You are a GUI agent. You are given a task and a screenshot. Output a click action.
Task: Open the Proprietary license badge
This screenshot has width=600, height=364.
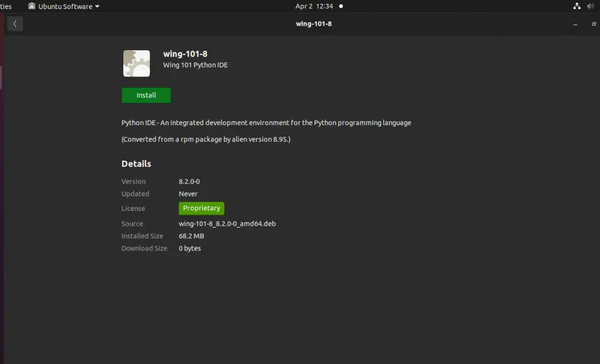[201, 208]
